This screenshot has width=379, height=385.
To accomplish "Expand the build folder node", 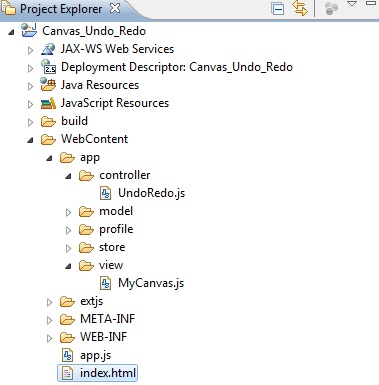I will pyautogui.click(x=30, y=122).
